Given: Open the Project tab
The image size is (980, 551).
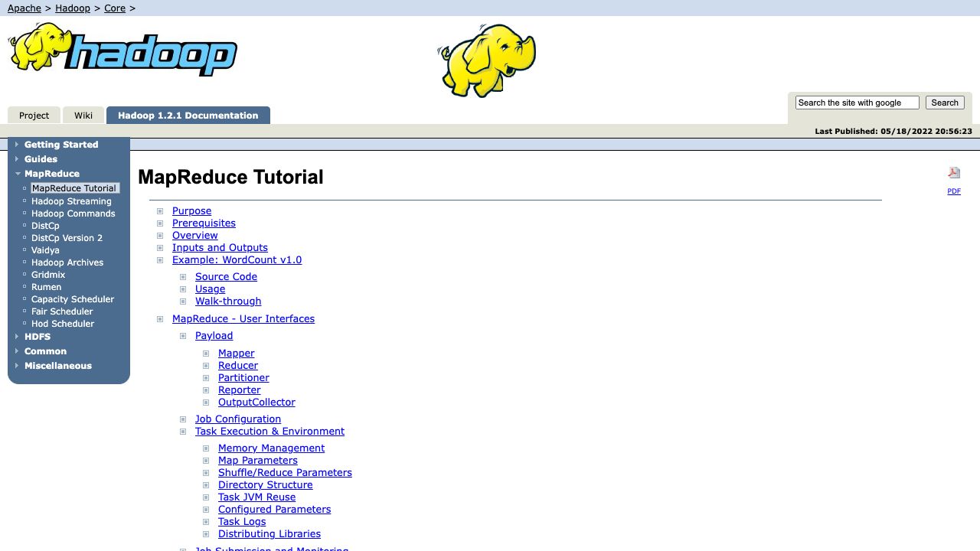Looking at the screenshot, I should click(x=34, y=115).
